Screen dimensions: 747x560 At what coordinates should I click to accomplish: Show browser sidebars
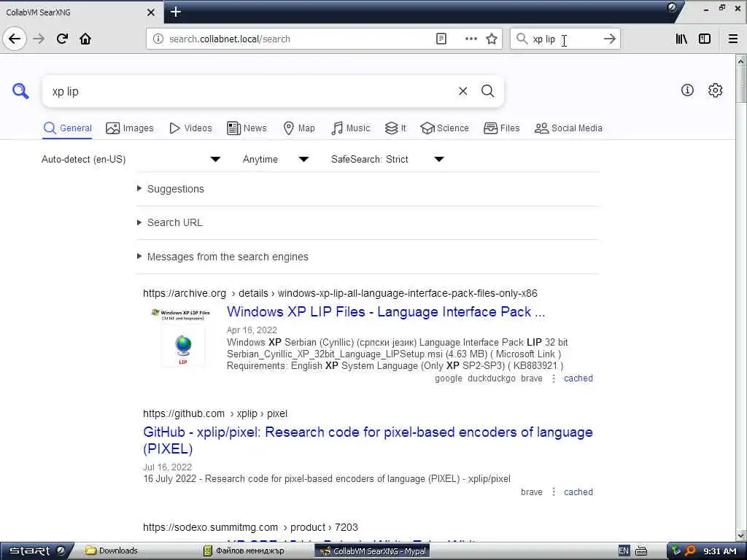705,39
